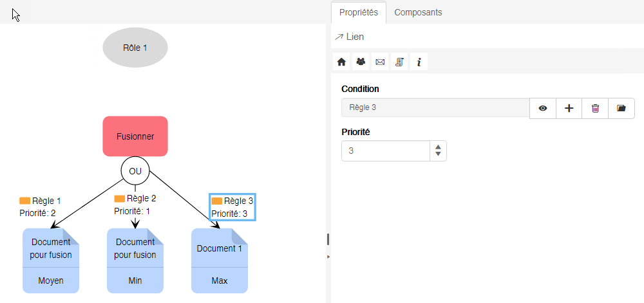Open the envelope mail properties icon
Image resolution: width=644 pixels, height=303 pixels.
[380, 62]
